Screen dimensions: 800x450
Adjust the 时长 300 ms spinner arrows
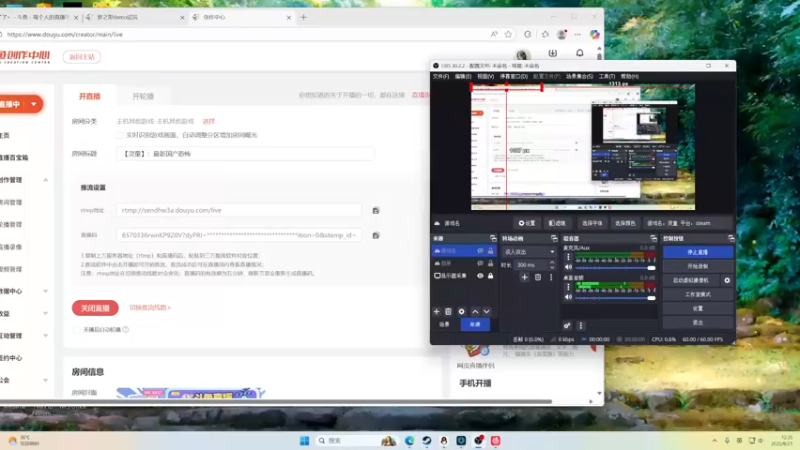pos(552,265)
